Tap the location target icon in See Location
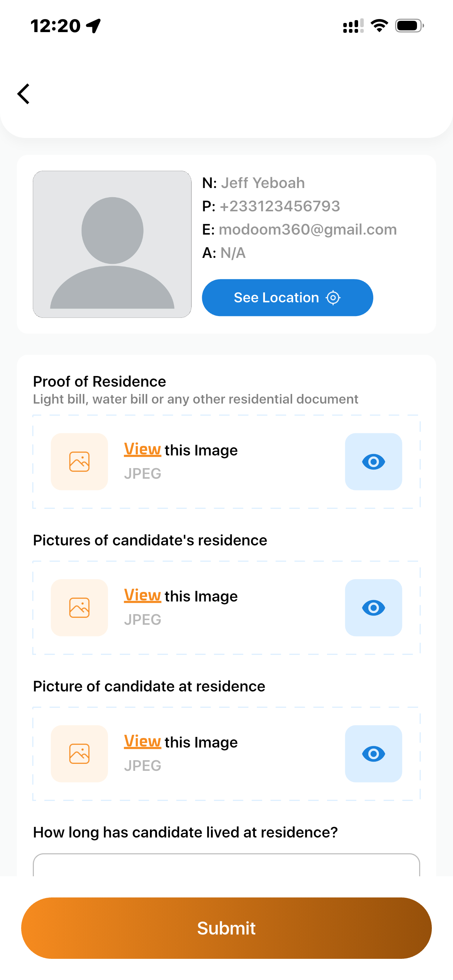The image size is (453, 980). pos(333,297)
